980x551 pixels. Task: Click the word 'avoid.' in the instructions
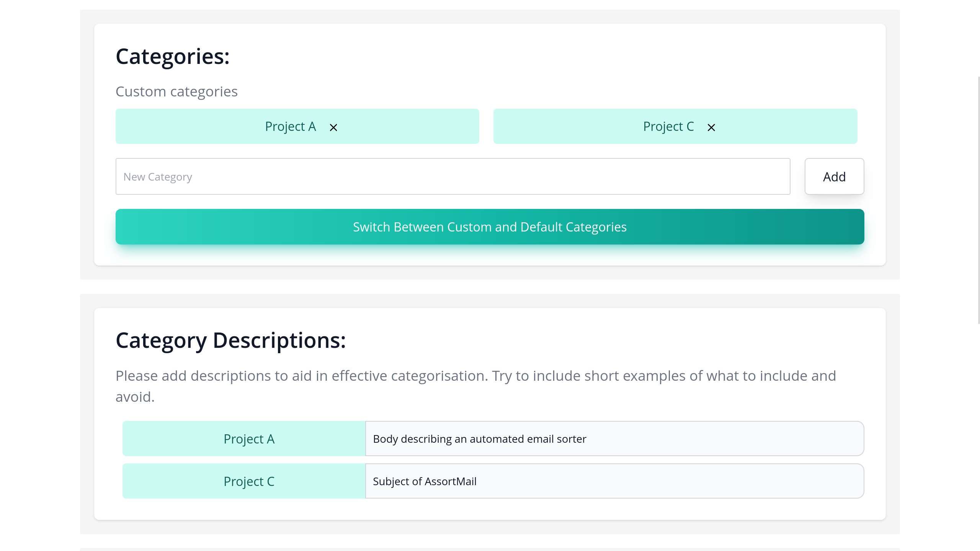coord(135,397)
